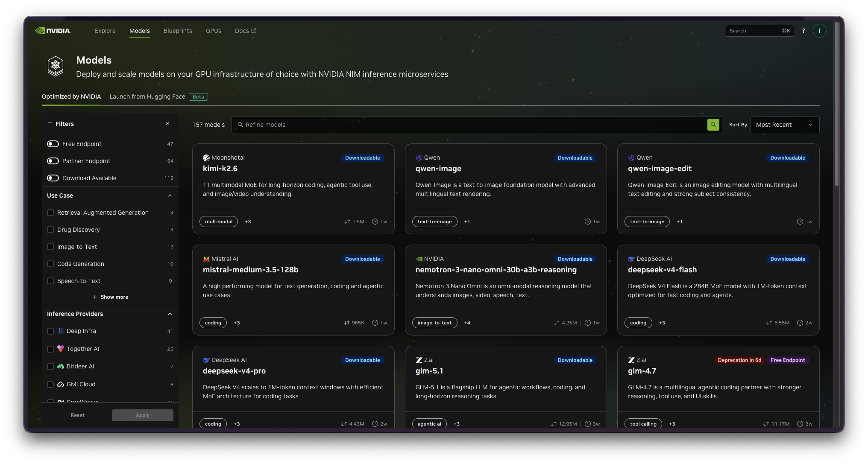Close the Filters panel
Viewport: 868px width, 464px height.
coord(167,124)
